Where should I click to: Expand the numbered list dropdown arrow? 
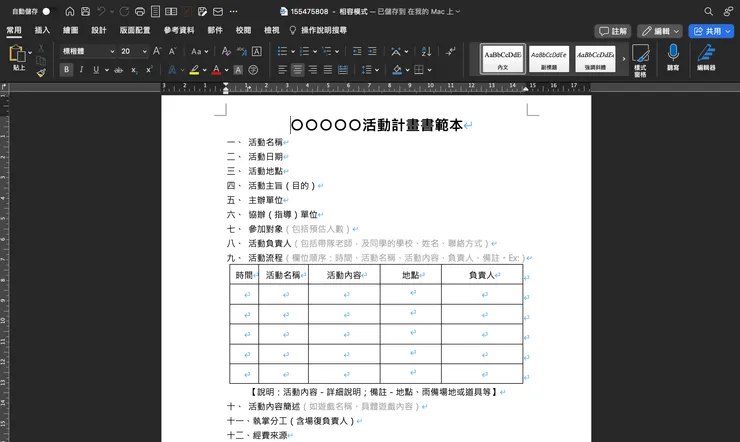tap(315, 51)
